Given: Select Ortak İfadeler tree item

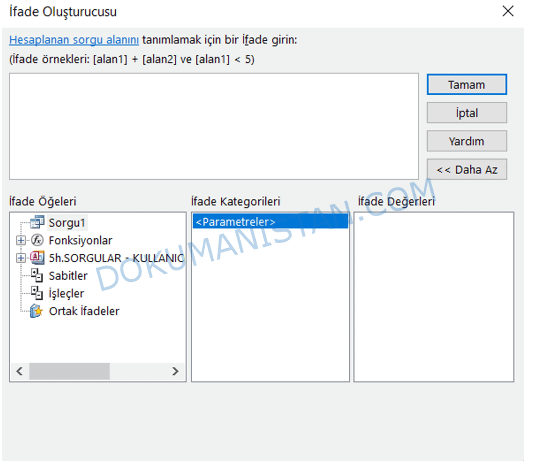Looking at the screenshot, I should (x=84, y=311).
